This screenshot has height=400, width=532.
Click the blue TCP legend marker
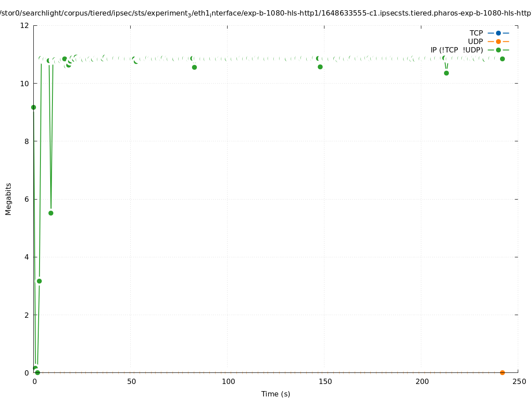[x=498, y=33]
